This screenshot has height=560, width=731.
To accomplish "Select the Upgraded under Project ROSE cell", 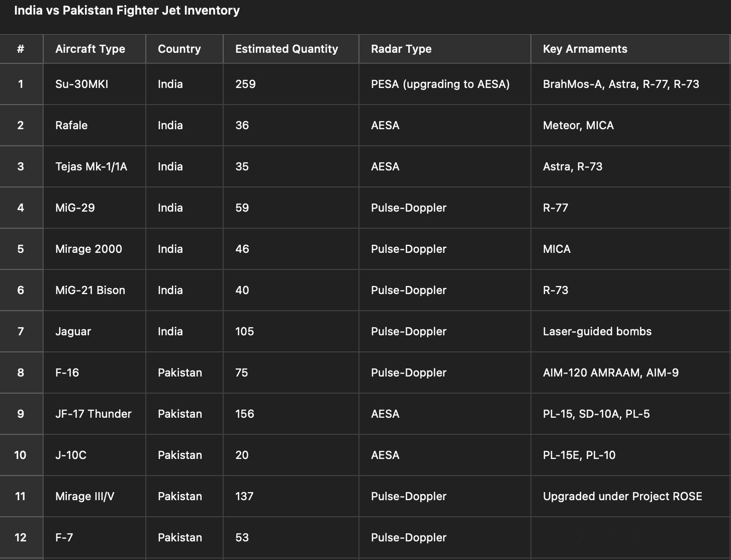I will (631, 496).
